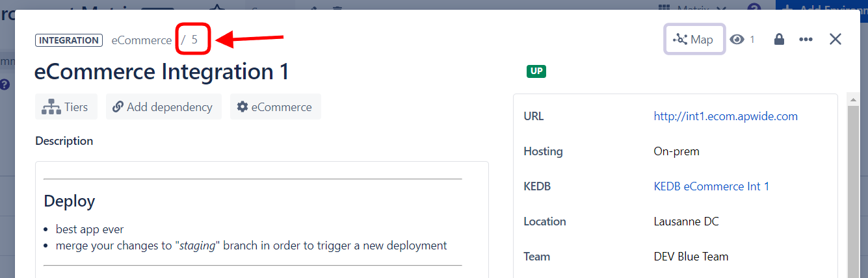Edit the Team value DEV Blue Team
The image size is (868, 278).
click(690, 257)
